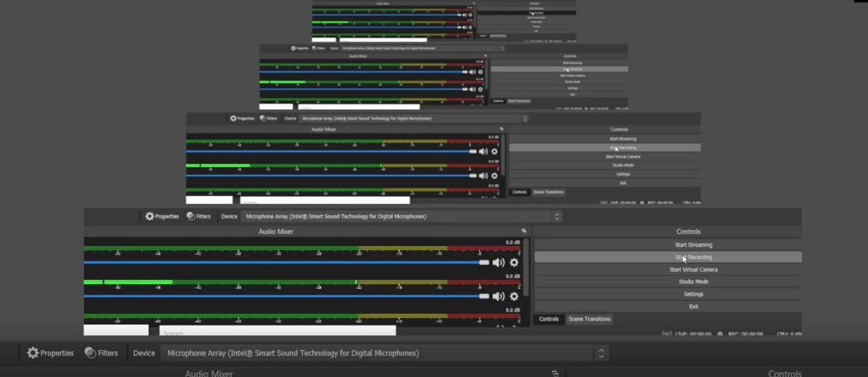Mute the second audio channel speaker in the largest preview copy
The image size is (868, 377).
coord(498,296)
